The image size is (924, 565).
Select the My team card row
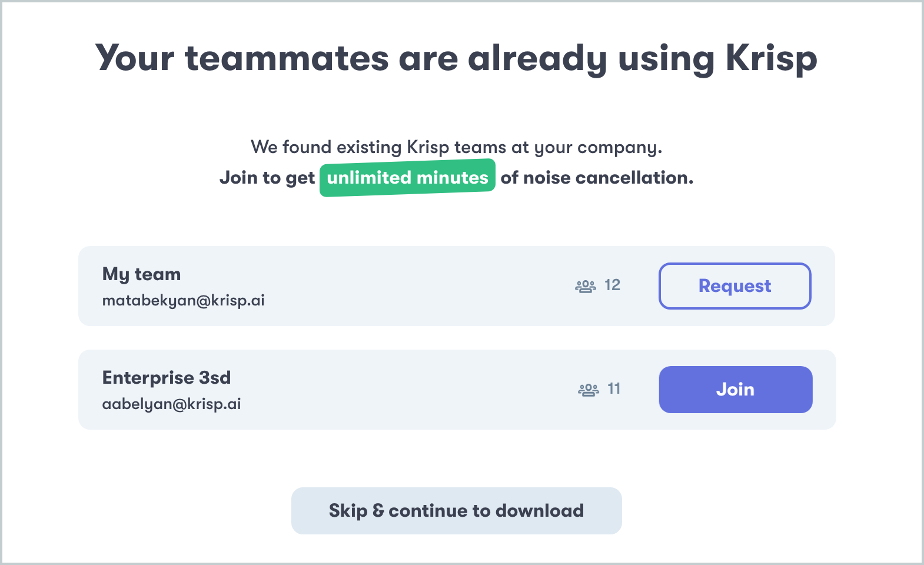click(457, 286)
